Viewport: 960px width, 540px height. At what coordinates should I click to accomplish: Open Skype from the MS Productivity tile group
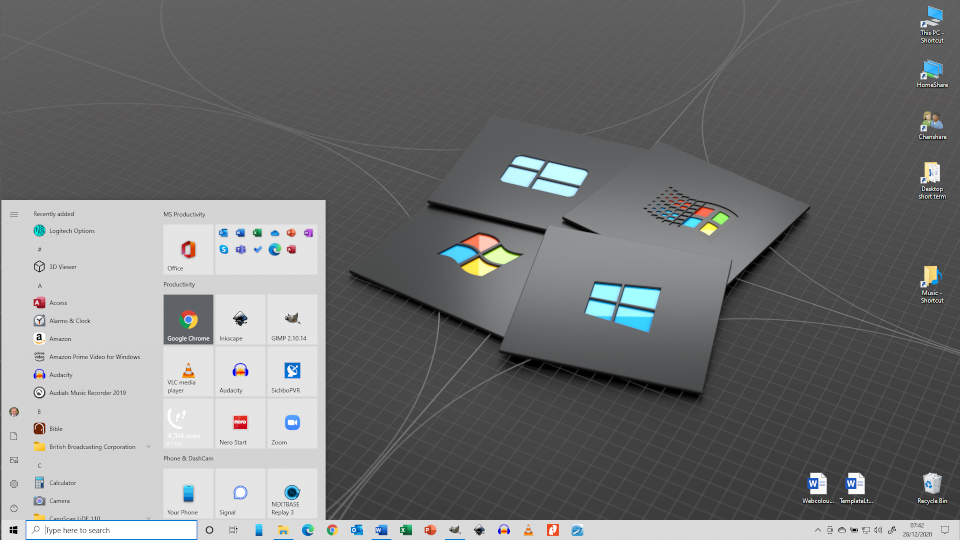(223, 249)
